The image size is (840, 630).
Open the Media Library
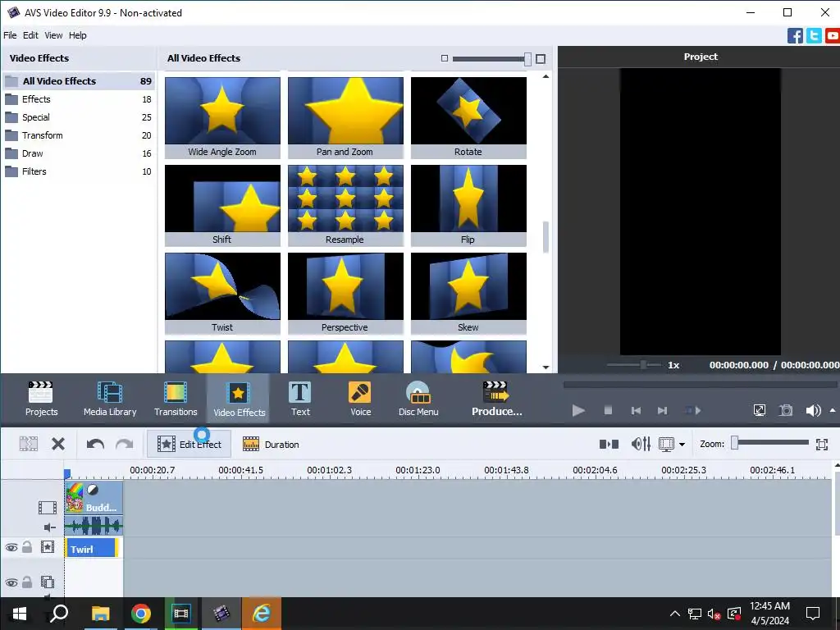110,399
